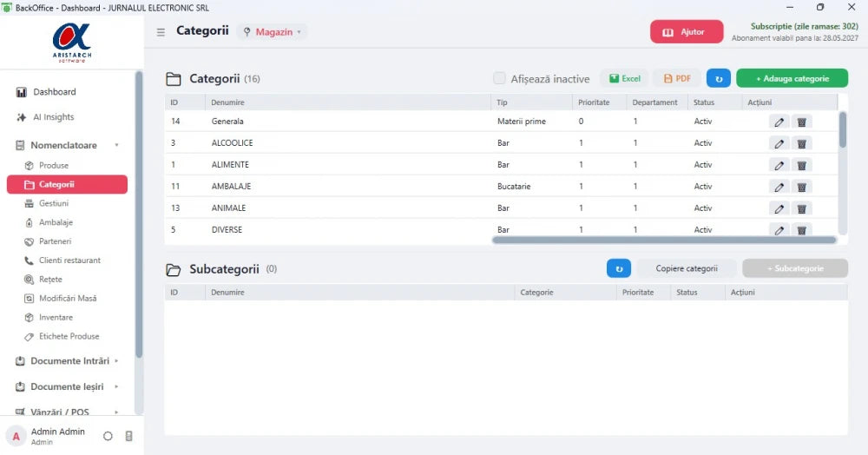
Task: Click the Bucatarie type cell
Action: (514, 187)
